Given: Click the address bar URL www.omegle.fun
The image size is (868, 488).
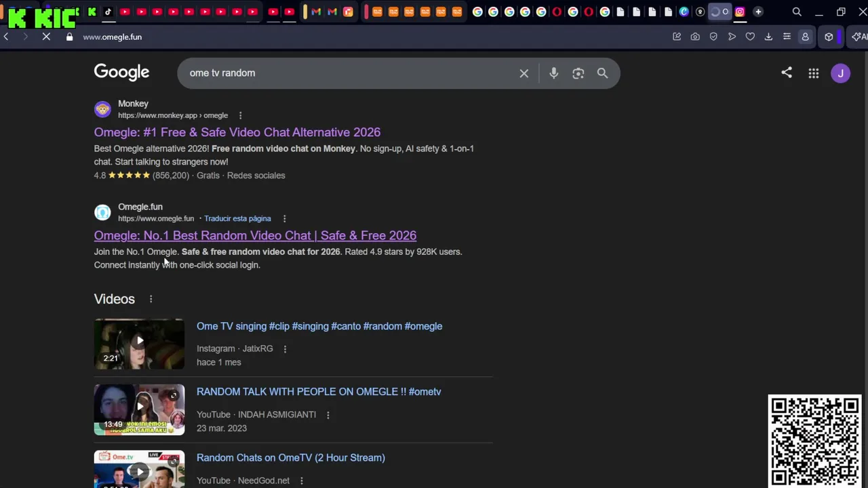Looking at the screenshot, I should (x=113, y=37).
